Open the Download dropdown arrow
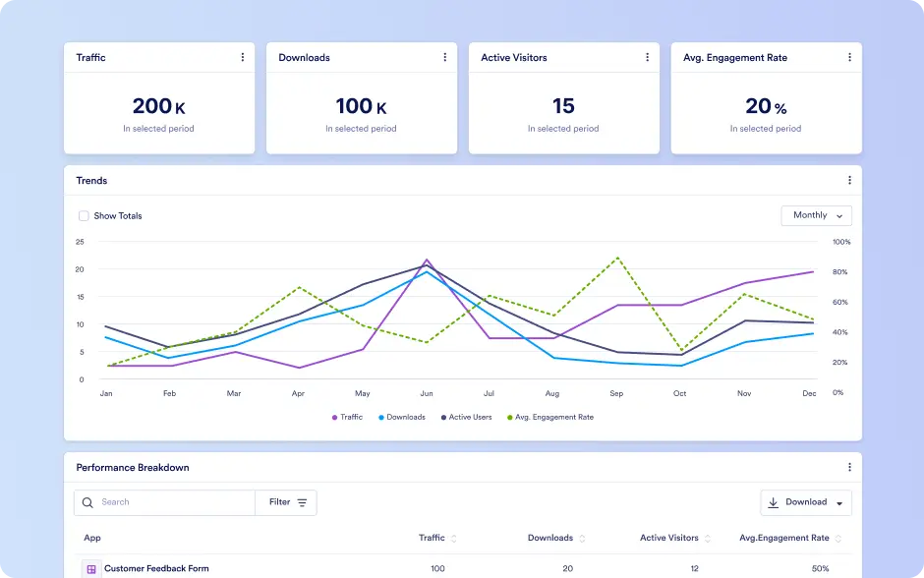The image size is (924, 578). (839, 503)
